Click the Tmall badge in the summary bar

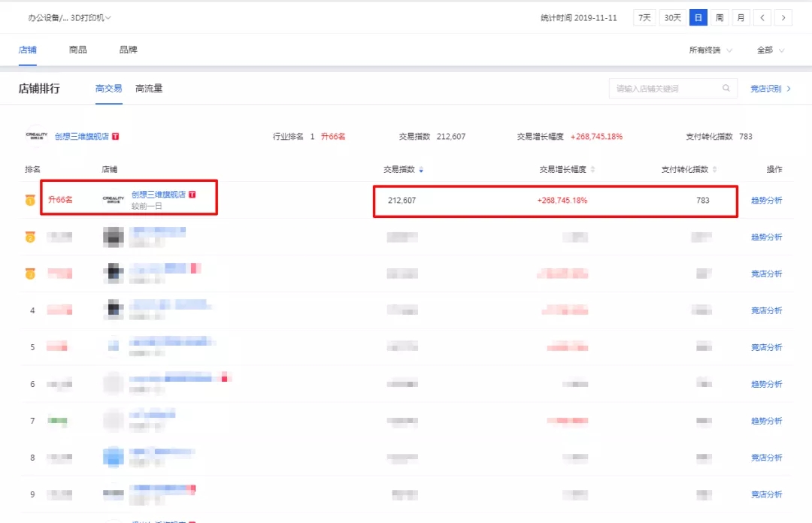click(116, 136)
